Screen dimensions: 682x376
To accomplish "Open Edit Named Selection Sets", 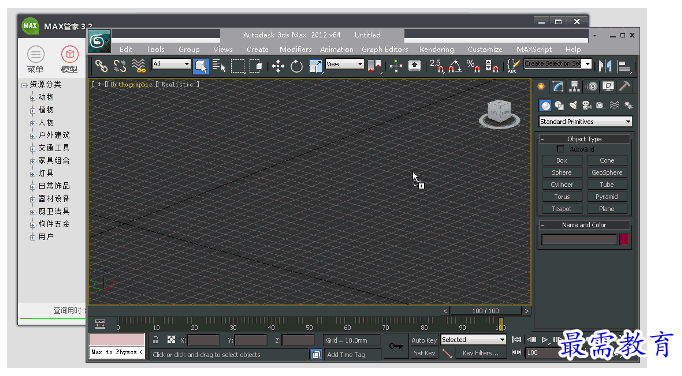I will click(x=513, y=66).
